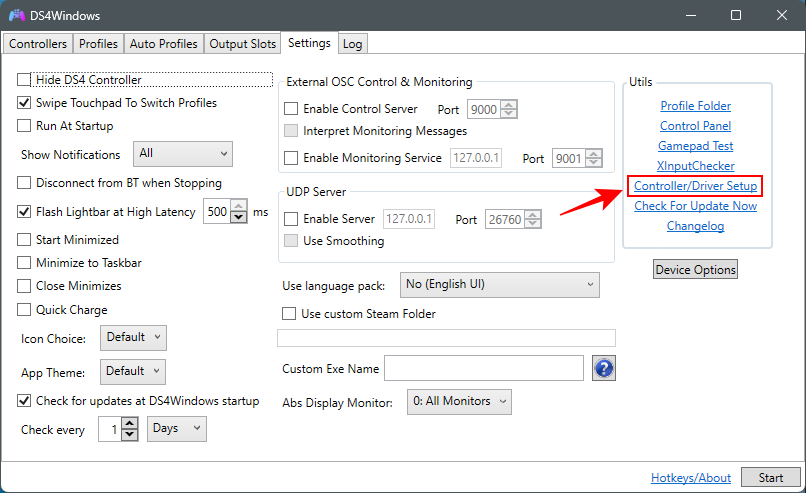Enable Control Server checkbox
Screen dimensions: 806x493
[291, 108]
